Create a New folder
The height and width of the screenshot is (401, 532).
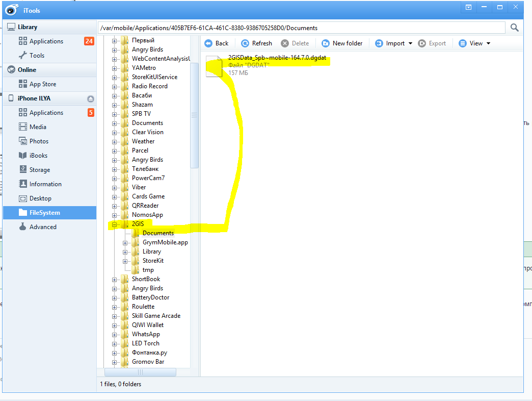pos(342,43)
